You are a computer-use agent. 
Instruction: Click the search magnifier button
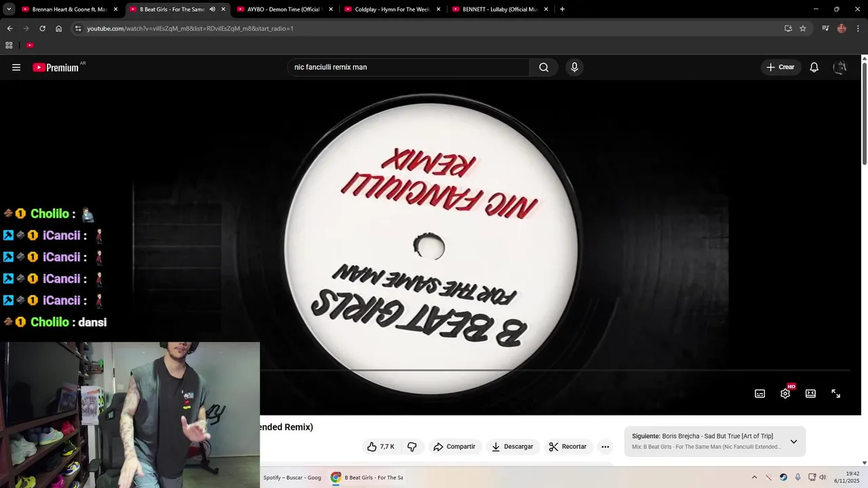tap(544, 67)
